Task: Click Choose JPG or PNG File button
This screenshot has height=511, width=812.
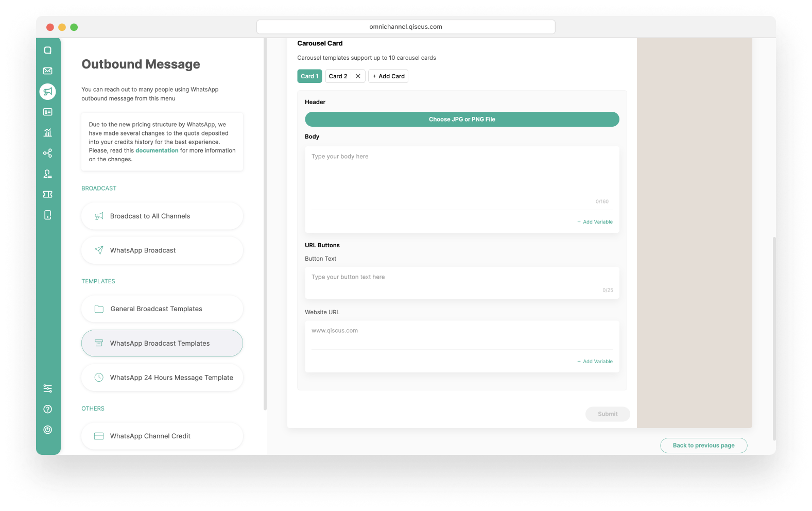Action: (x=462, y=120)
